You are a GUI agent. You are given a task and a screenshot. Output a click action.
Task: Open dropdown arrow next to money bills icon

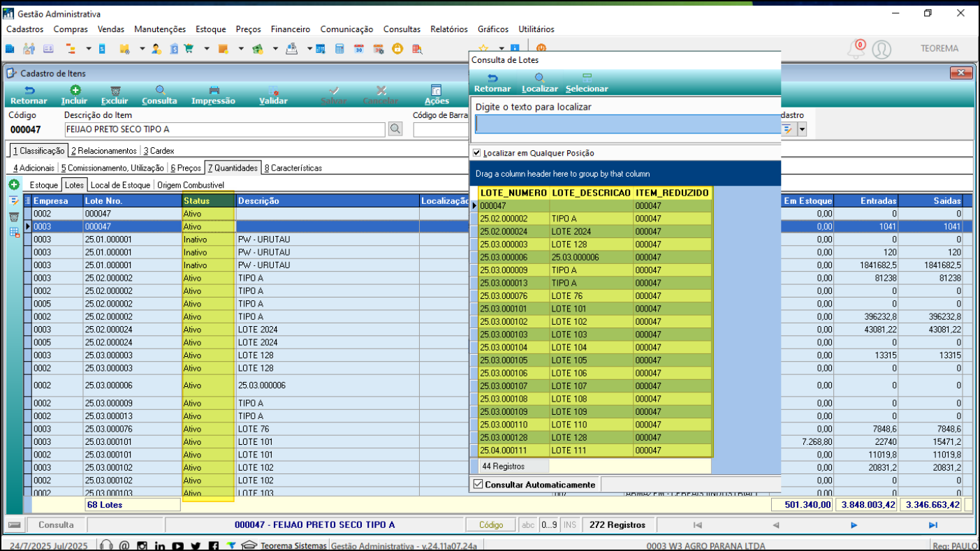click(275, 49)
